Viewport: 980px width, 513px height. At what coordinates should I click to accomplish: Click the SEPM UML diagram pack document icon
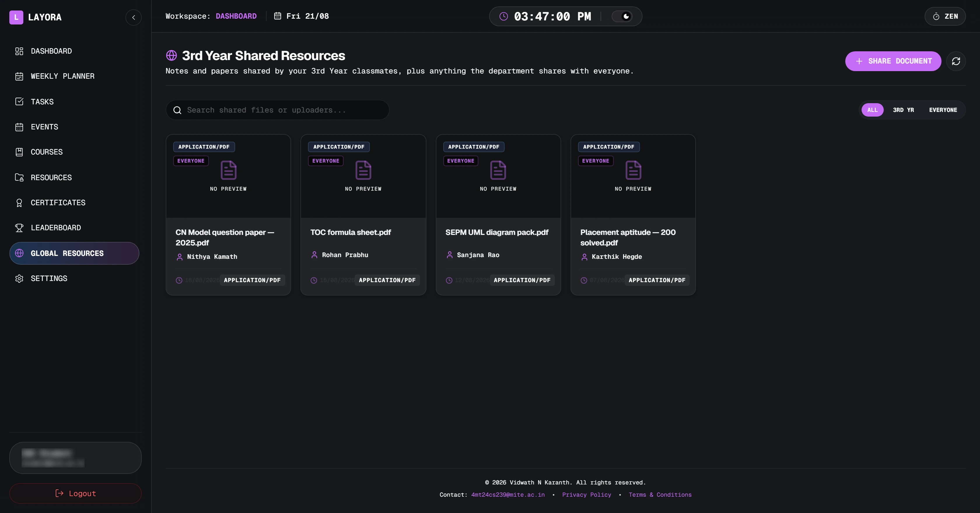[x=498, y=170]
